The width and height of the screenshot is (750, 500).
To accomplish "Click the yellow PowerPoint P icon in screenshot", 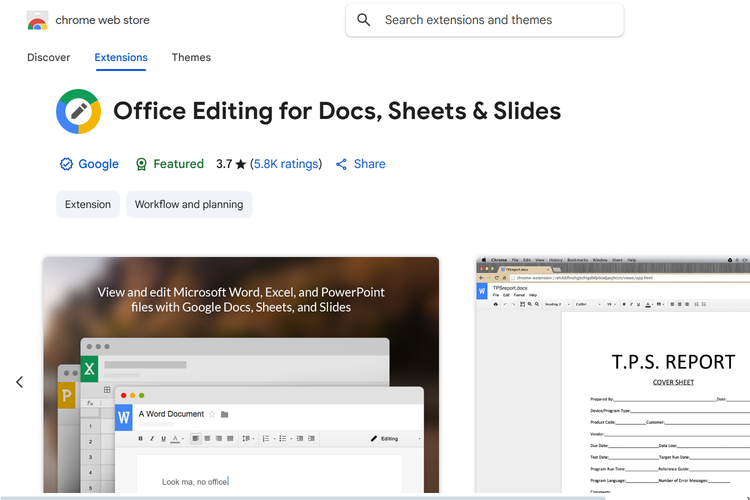I will click(66, 395).
